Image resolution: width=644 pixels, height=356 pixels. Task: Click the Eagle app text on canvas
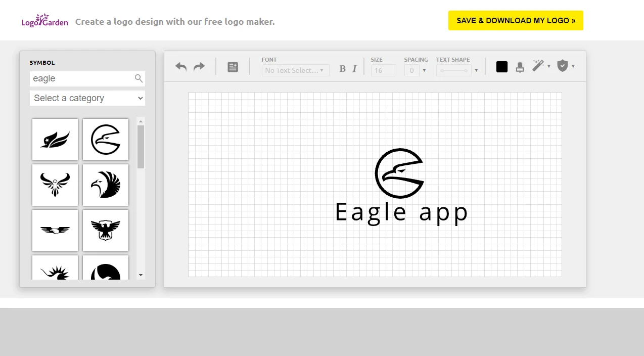(x=401, y=212)
